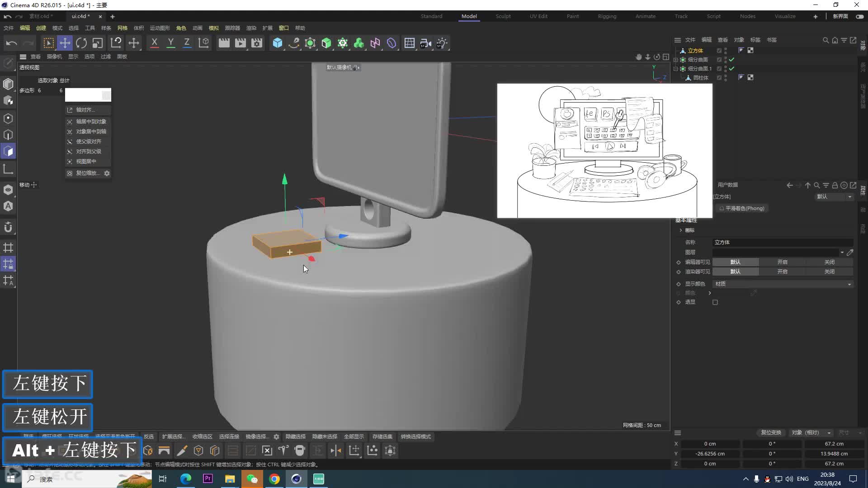Click 收缩选区 button
The width and height of the screenshot is (868, 488).
(x=202, y=436)
